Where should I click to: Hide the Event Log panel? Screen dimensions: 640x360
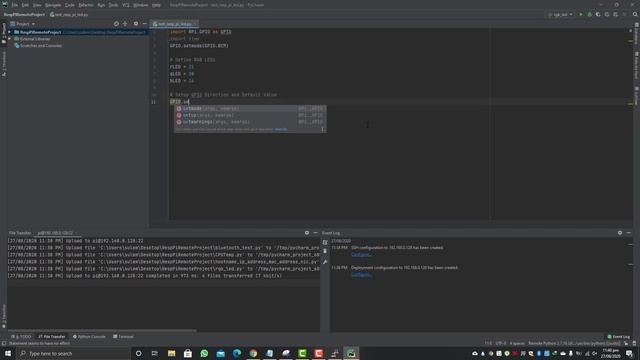point(629,233)
